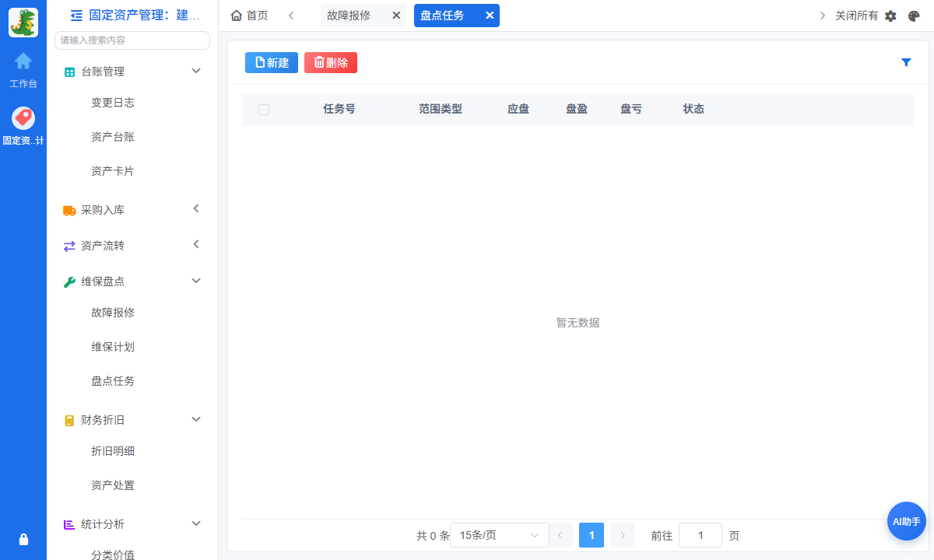Collapse the 台账管理 menu group

click(x=196, y=71)
